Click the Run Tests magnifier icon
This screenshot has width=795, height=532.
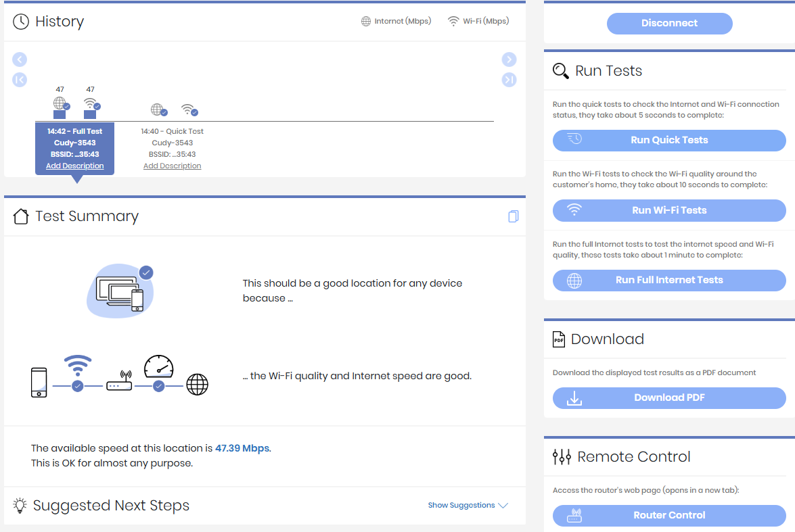click(560, 70)
